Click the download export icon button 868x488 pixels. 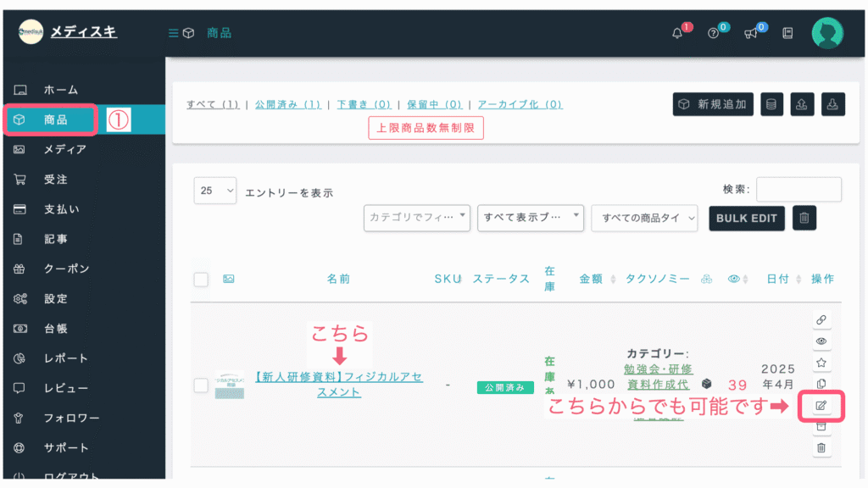pyautogui.click(x=832, y=104)
